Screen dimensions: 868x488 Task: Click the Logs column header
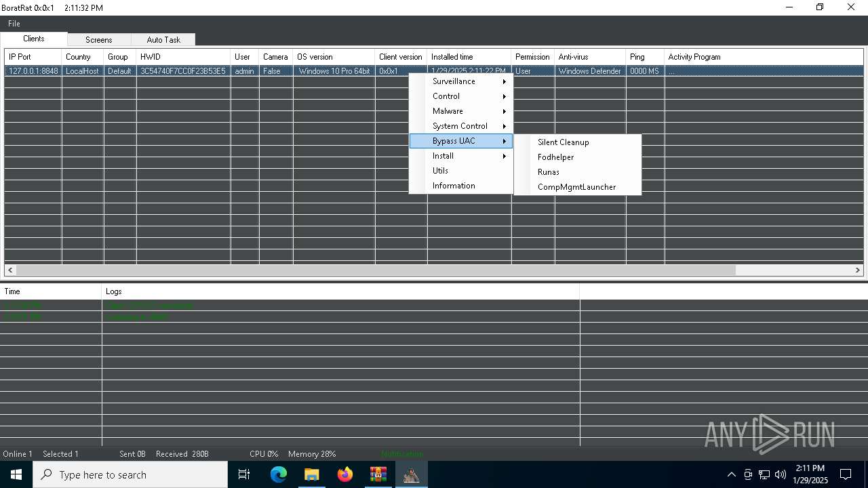[340, 291]
